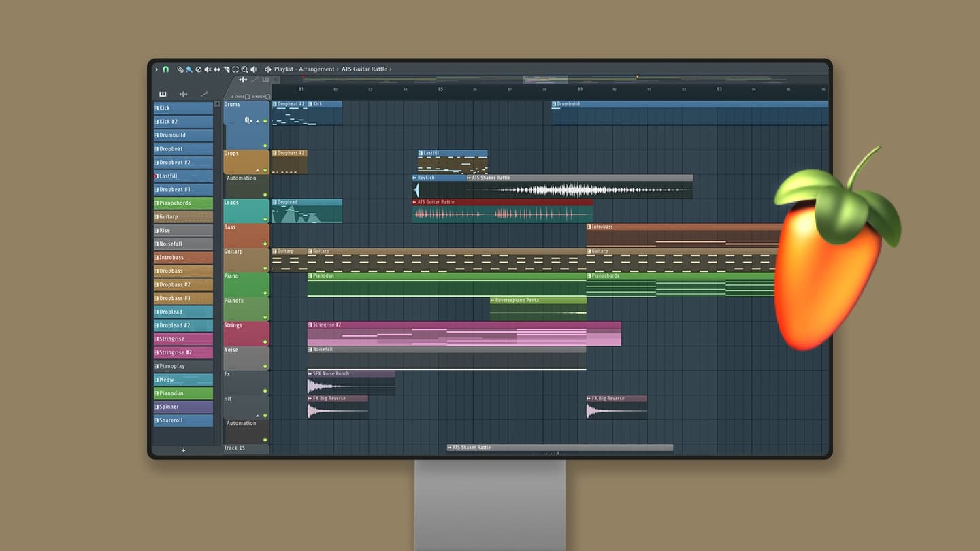Image resolution: width=980 pixels, height=551 pixels.
Task: Toggle the Z-CROSS checkbox
Action: [x=248, y=97]
